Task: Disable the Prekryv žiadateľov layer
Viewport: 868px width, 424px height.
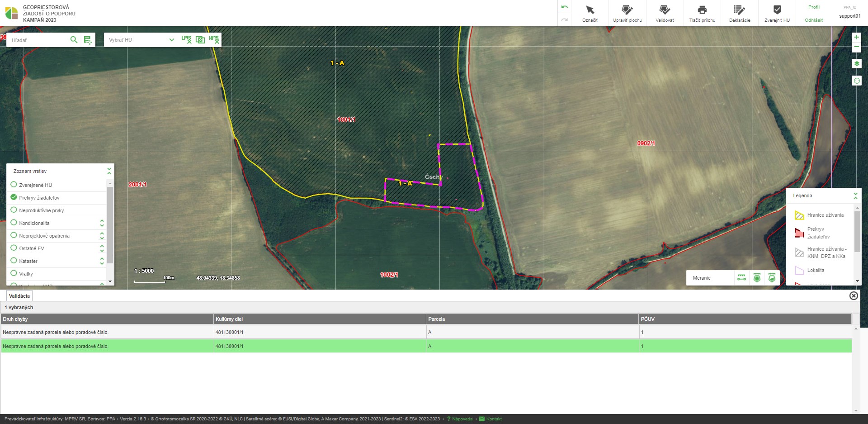Action: click(x=14, y=197)
